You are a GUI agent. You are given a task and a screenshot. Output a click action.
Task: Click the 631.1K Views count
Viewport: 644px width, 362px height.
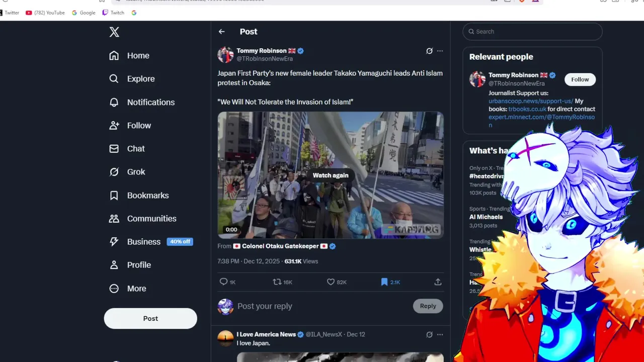(x=301, y=261)
